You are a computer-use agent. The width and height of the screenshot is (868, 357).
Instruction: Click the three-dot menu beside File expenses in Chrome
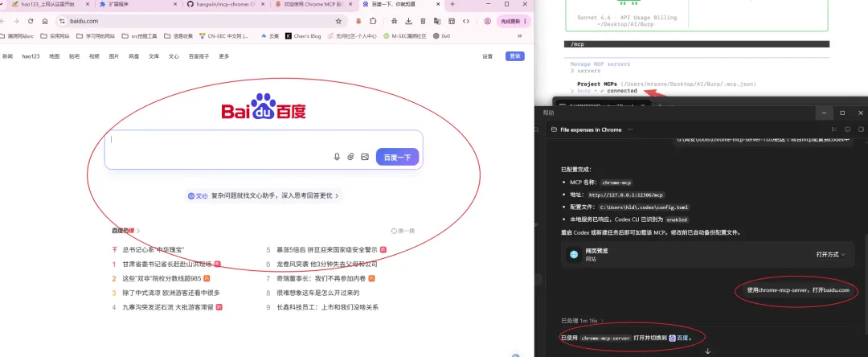point(630,129)
